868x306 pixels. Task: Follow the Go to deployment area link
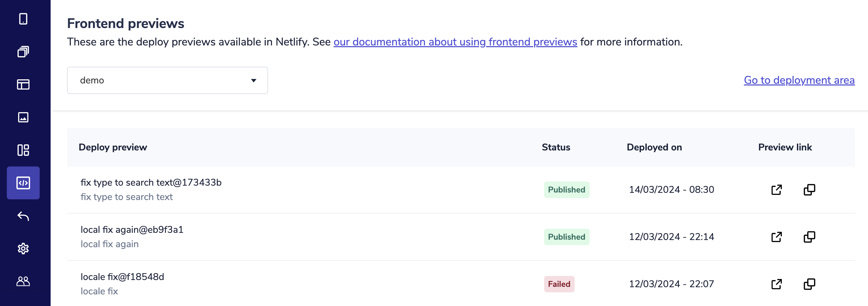799,80
